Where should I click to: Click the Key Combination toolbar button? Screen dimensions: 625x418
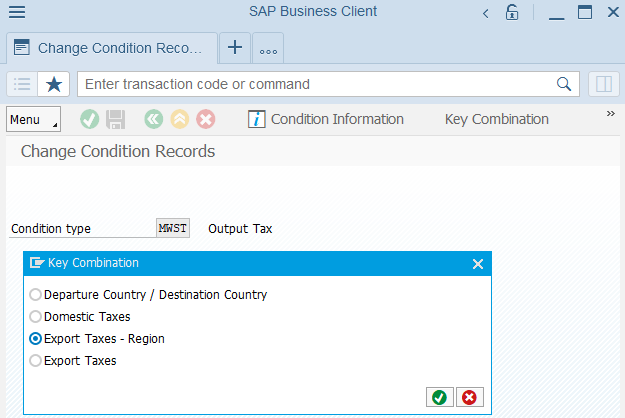(x=497, y=119)
